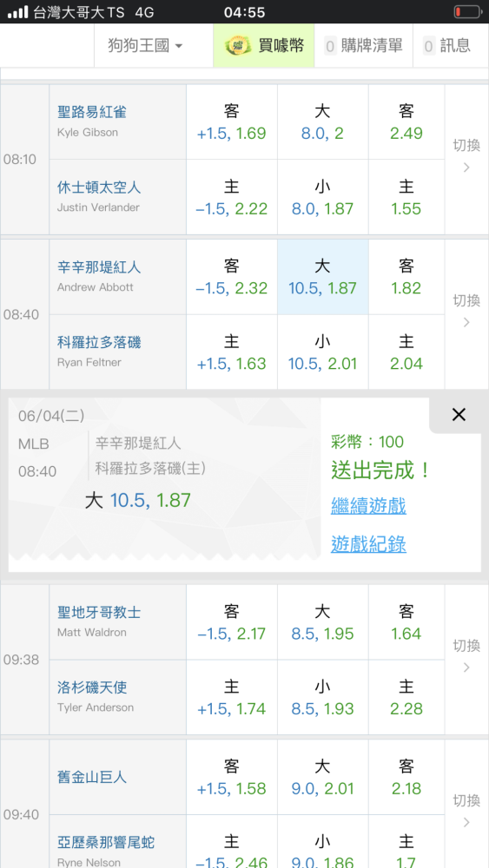Viewport: 489px width, 868px height.
Task: Click the chevron arrow under 切換 for the 08:10 game
Action: click(x=466, y=168)
